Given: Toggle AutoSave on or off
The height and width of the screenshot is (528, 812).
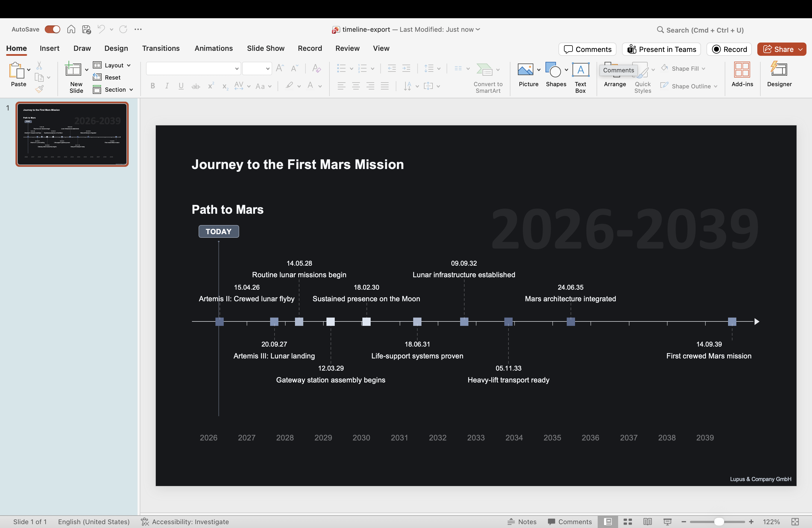Looking at the screenshot, I should (x=52, y=29).
